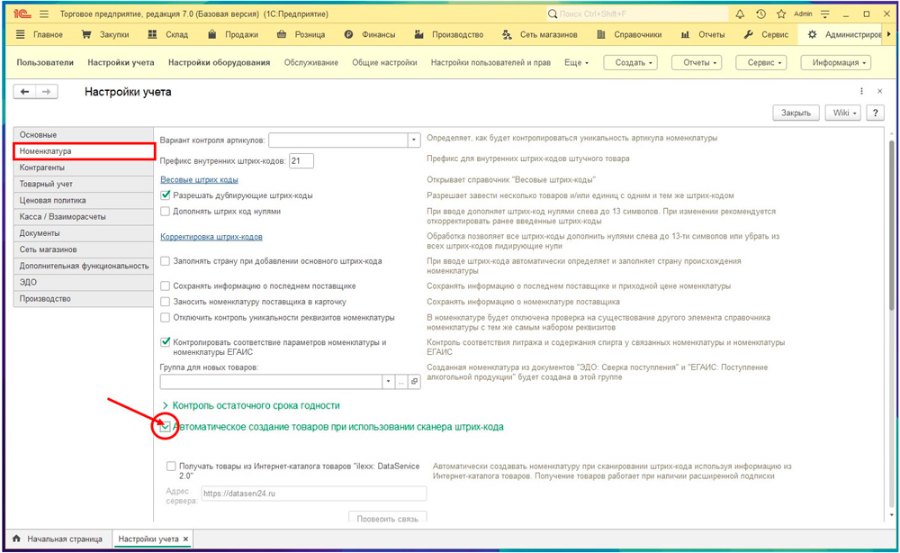Check Сохранять информацию о последнем поставщике
Image resolution: width=900 pixels, height=553 pixels.
coord(165,285)
